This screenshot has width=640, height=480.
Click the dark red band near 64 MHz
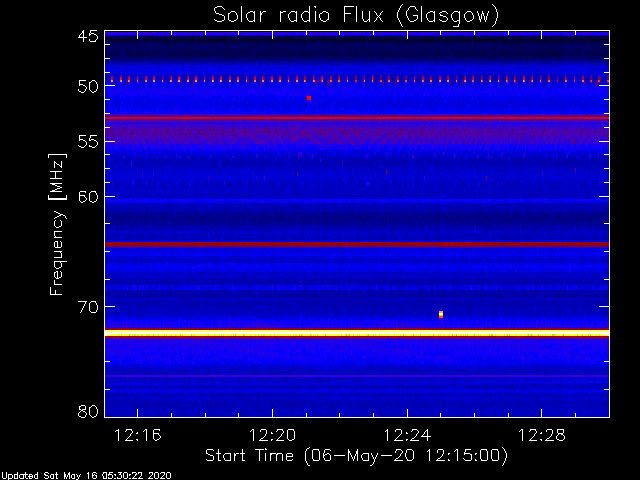click(x=357, y=244)
